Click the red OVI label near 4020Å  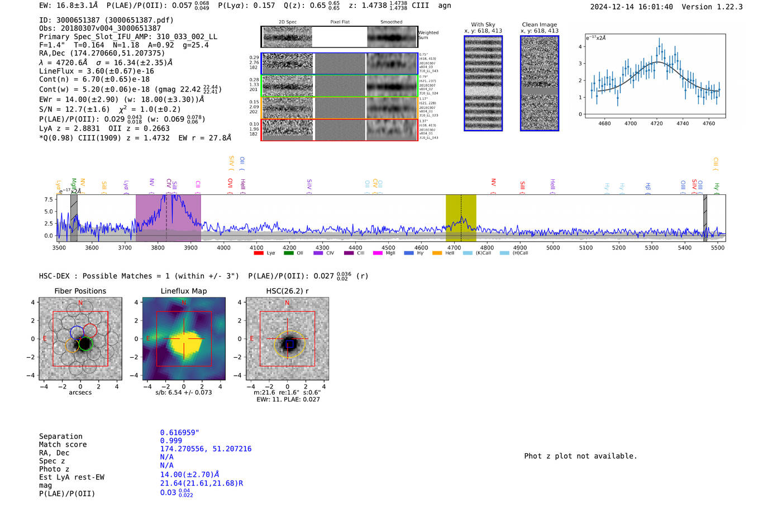pos(230,186)
